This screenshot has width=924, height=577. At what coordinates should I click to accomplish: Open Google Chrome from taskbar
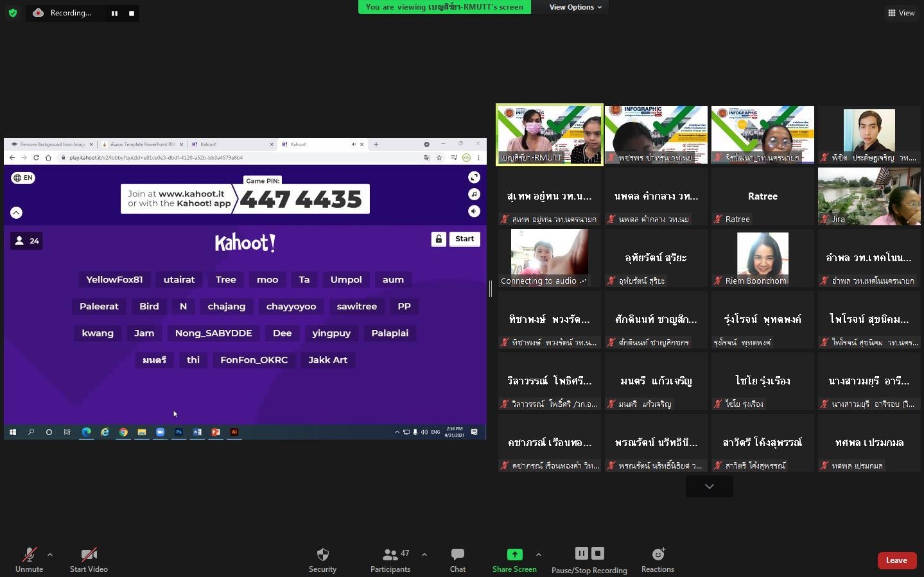pyautogui.click(x=123, y=432)
